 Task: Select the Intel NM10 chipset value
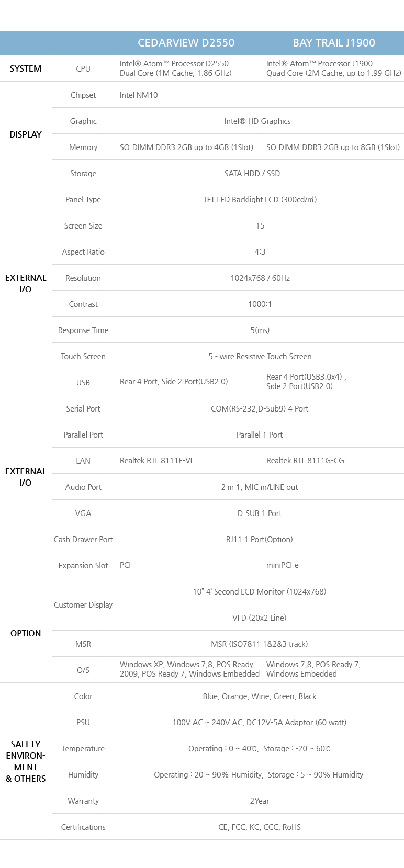point(139,95)
